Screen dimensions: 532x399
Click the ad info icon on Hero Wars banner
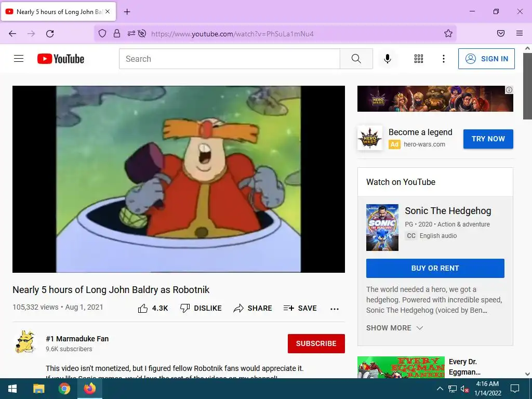click(509, 90)
